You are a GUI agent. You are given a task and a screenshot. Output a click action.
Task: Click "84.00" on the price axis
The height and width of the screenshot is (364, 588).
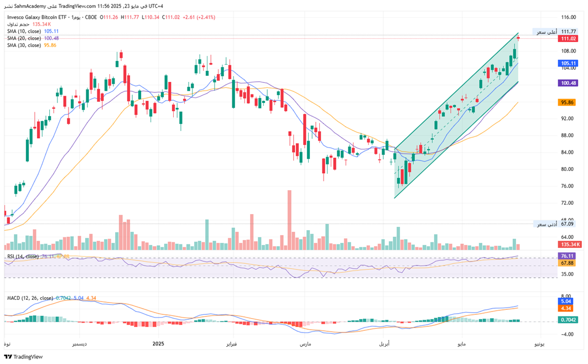[x=569, y=152]
